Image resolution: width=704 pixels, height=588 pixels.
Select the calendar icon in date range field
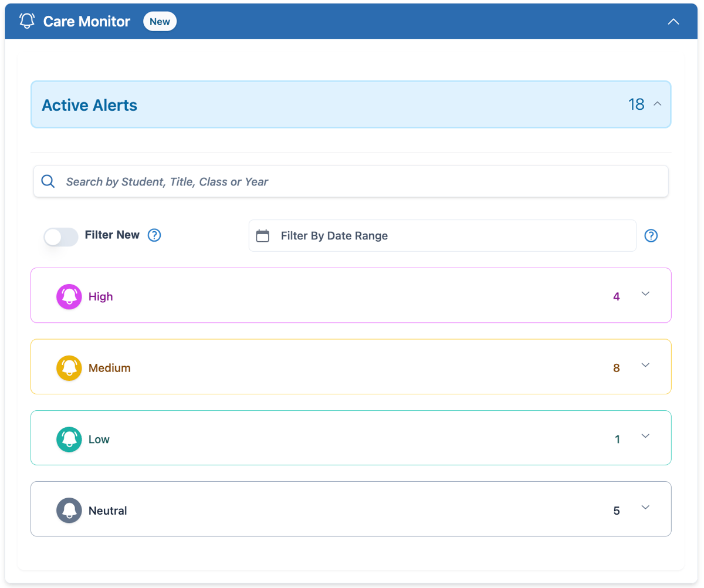pos(262,235)
